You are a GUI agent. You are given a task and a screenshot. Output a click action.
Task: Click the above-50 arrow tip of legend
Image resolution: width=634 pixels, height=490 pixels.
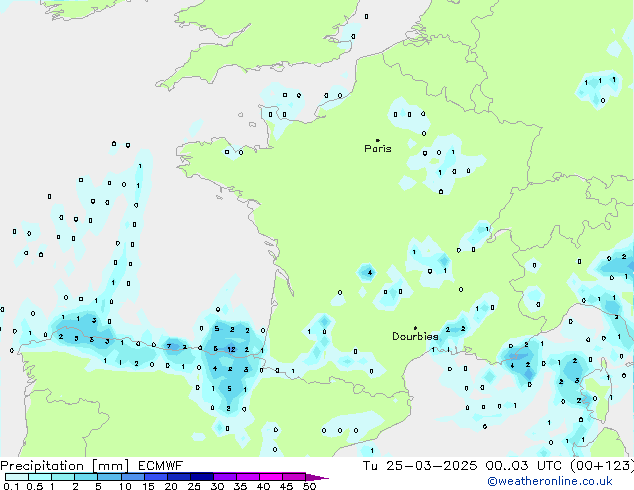pos(317,478)
